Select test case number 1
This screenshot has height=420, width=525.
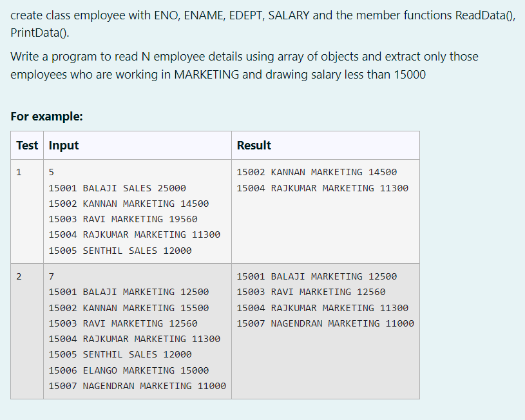[19, 172]
